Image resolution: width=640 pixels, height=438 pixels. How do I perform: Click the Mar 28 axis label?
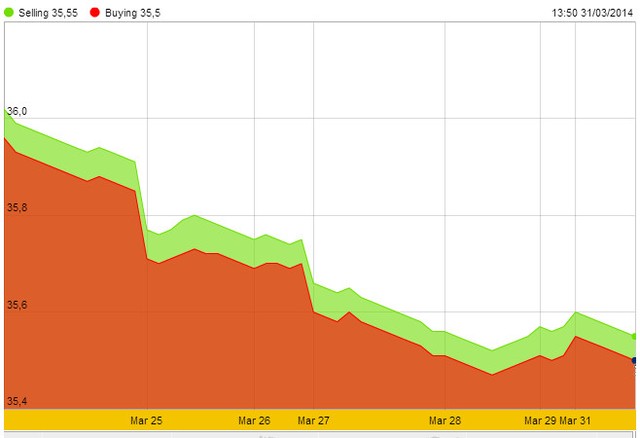click(446, 421)
